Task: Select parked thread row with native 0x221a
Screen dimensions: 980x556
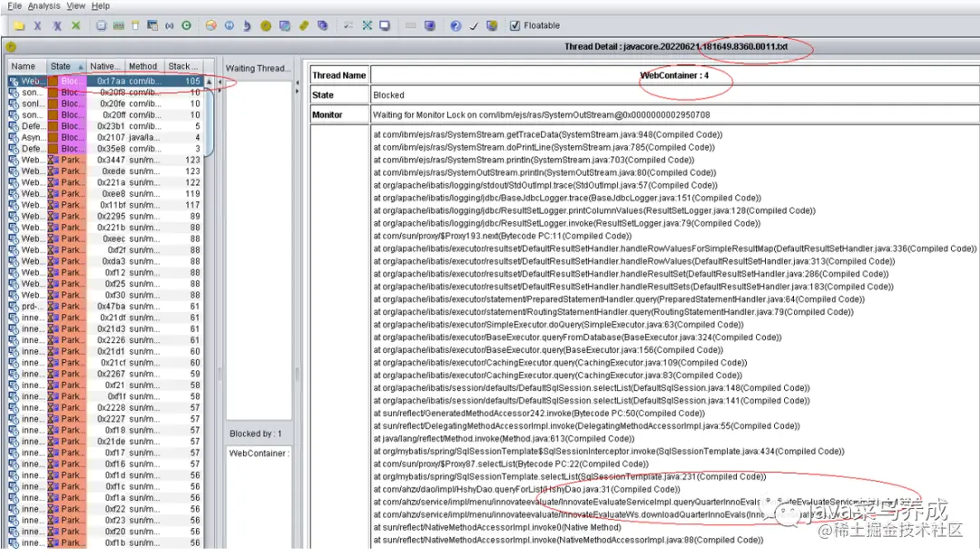Action: click(x=105, y=182)
